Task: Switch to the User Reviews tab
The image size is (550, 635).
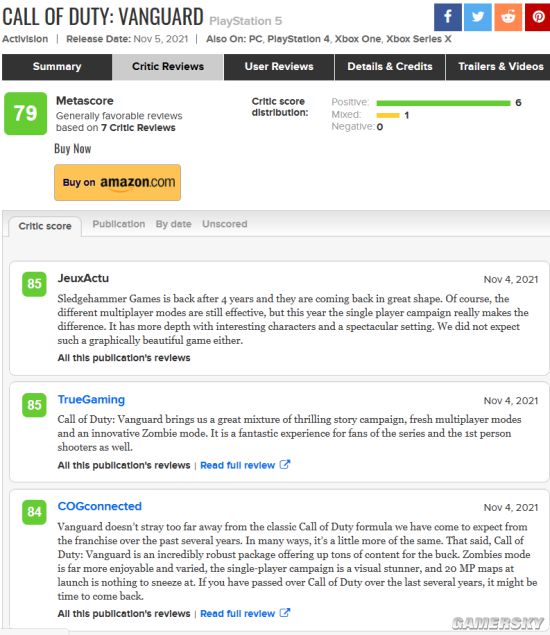Action: 279,67
